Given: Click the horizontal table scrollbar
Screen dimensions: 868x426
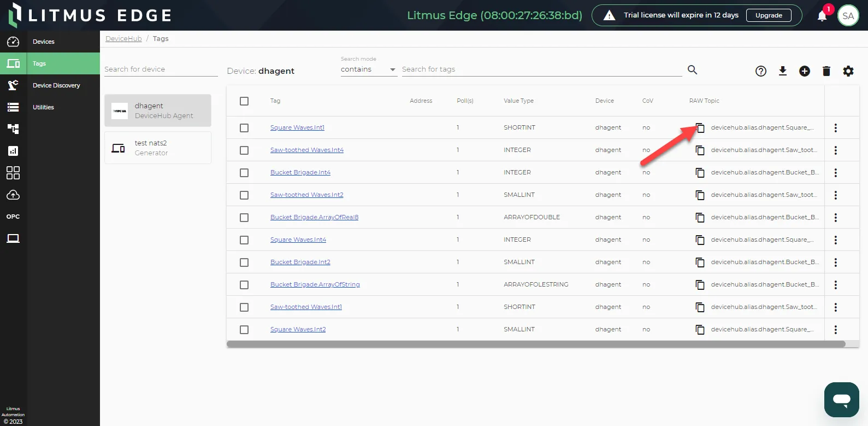Looking at the screenshot, I should (x=536, y=344).
